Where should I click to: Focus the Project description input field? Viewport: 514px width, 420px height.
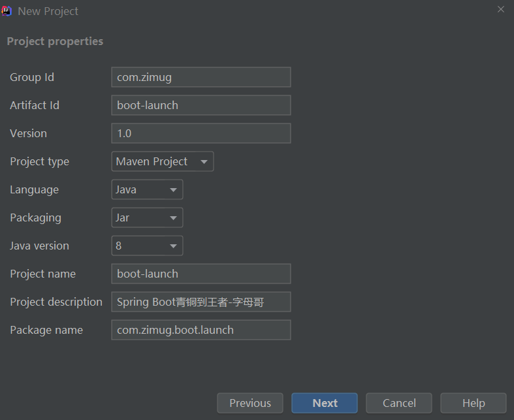tap(201, 302)
